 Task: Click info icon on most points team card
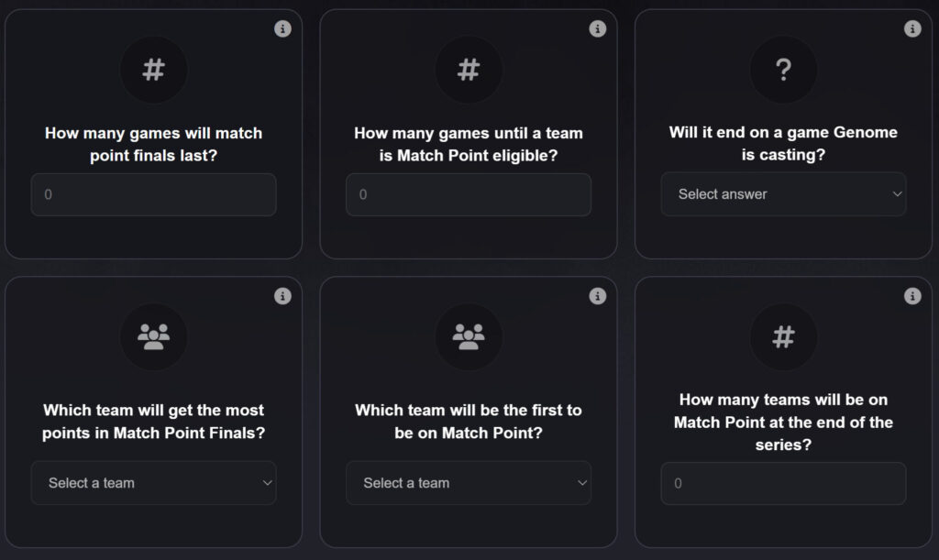coord(282,296)
